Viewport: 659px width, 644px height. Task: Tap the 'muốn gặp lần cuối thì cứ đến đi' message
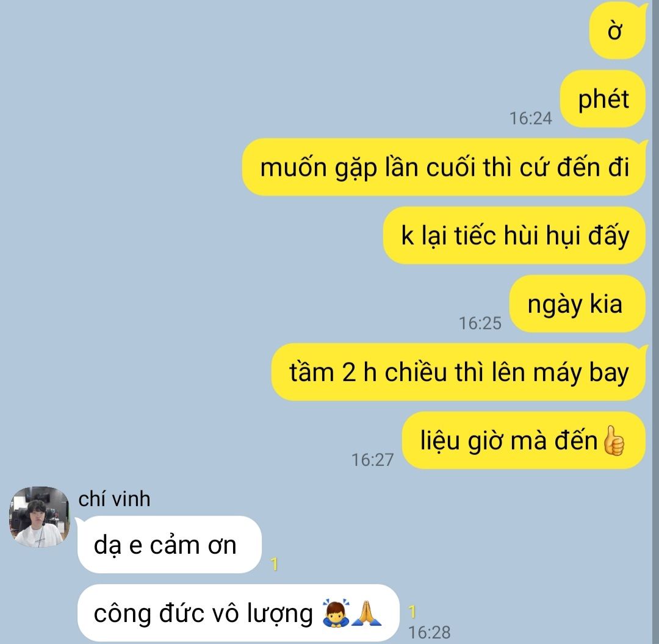[444, 167]
